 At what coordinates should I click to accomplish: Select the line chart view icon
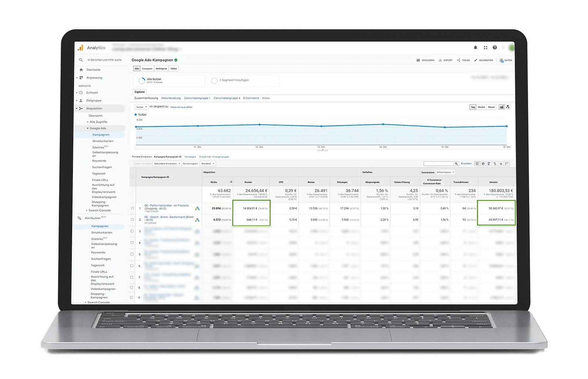click(501, 107)
